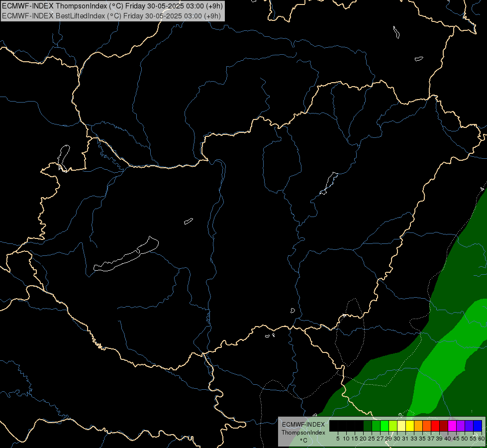Click the legend tick value 30
487x448 pixels.
tap(397, 439)
